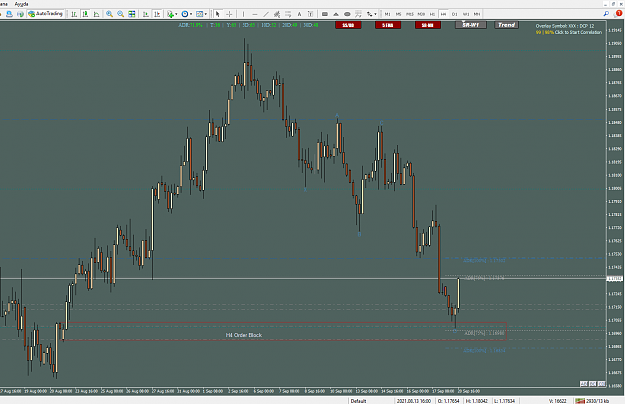Open the Aygıda menu

coord(21,4)
